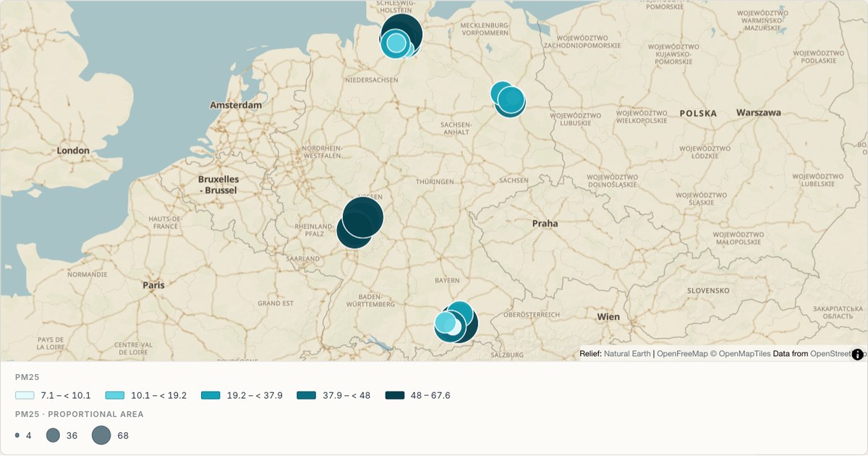Viewport: 868px width, 456px height.
Task: Click the 37.9 – < 48 legend swatch
Action: (x=307, y=395)
